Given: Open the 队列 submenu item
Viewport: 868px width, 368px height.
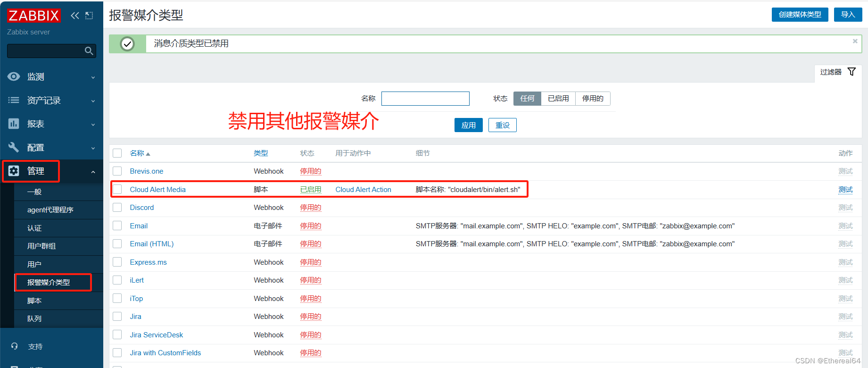Looking at the screenshot, I should pyautogui.click(x=58, y=318).
